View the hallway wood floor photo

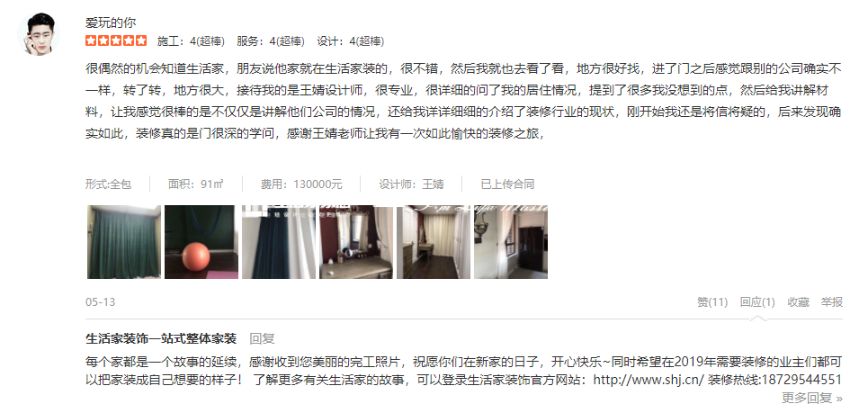click(434, 242)
